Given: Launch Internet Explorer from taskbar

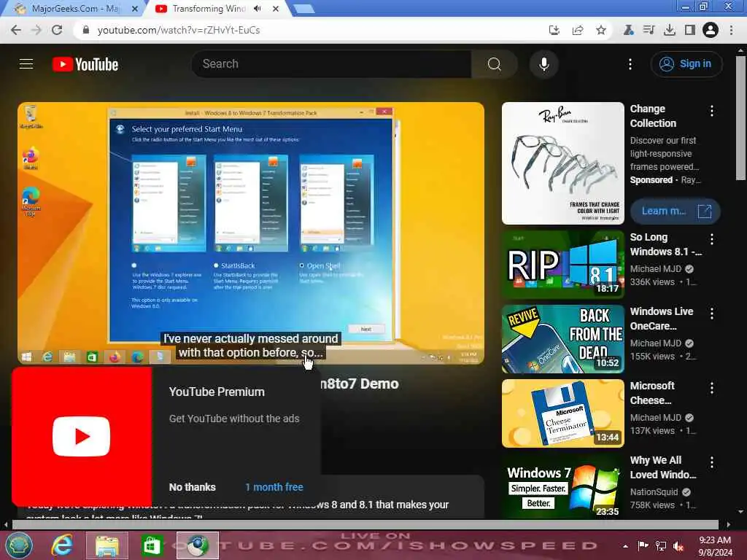Looking at the screenshot, I should tap(63, 545).
